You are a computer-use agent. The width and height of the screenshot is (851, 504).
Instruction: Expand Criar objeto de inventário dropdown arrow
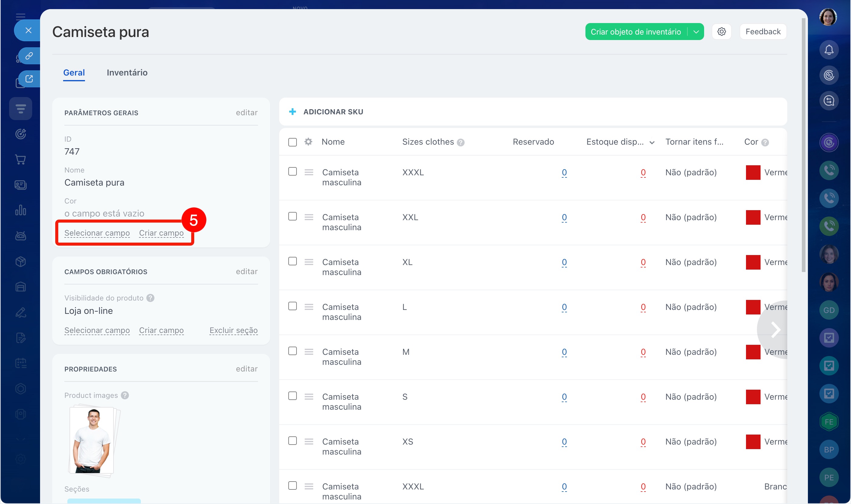pos(696,32)
